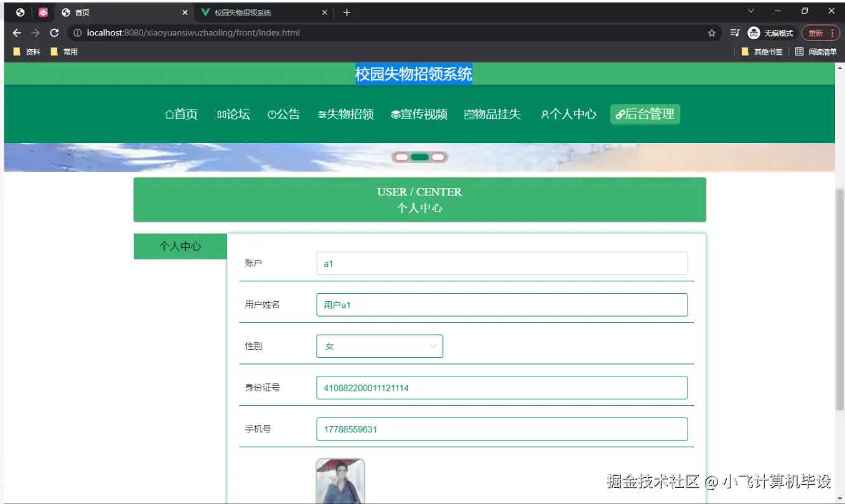Select the first carousel indicator pill
Screen dimensions: 845x504
coord(401,157)
